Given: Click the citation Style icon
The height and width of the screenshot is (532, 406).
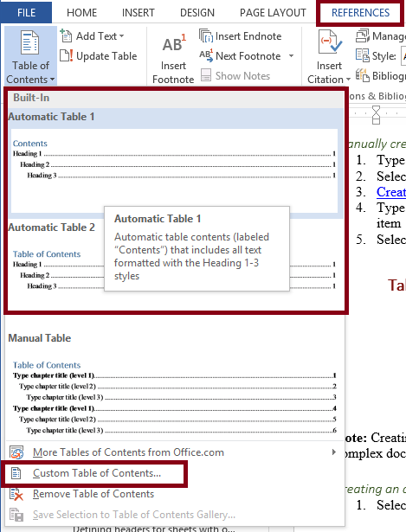Looking at the screenshot, I should pyautogui.click(x=362, y=55).
